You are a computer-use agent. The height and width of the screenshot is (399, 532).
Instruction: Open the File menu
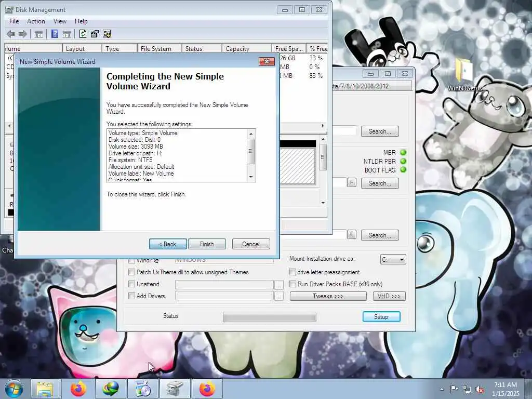click(x=14, y=21)
